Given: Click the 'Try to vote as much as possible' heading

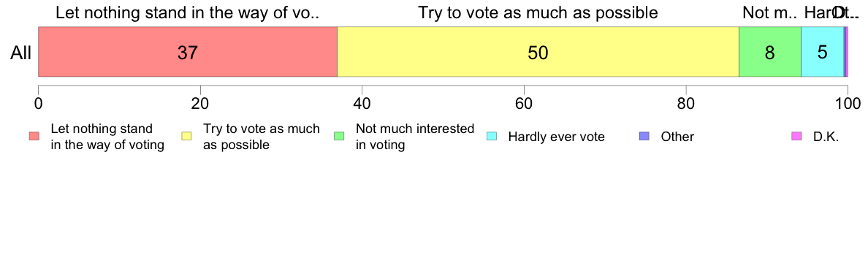Looking at the screenshot, I should coord(538,12).
